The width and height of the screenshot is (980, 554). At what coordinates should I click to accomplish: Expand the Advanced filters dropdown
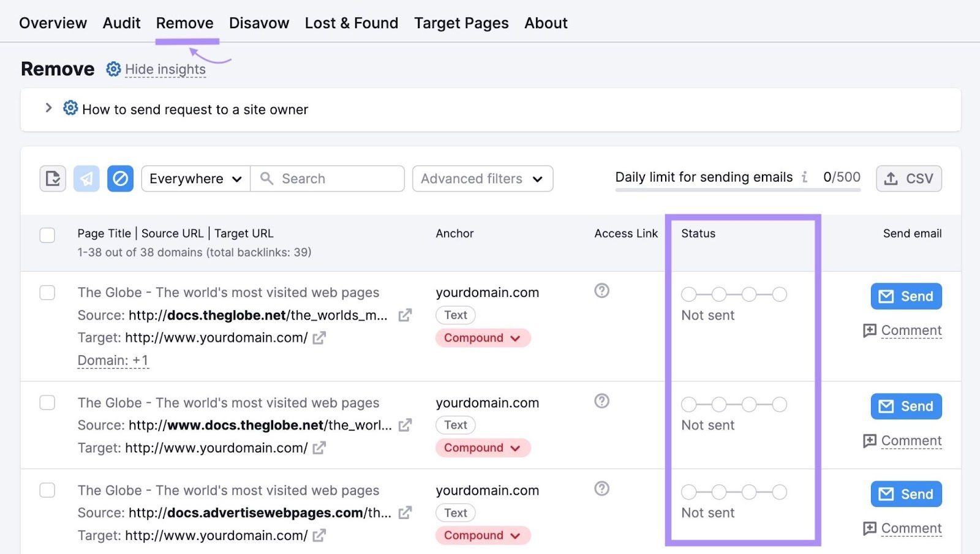click(x=482, y=178)
